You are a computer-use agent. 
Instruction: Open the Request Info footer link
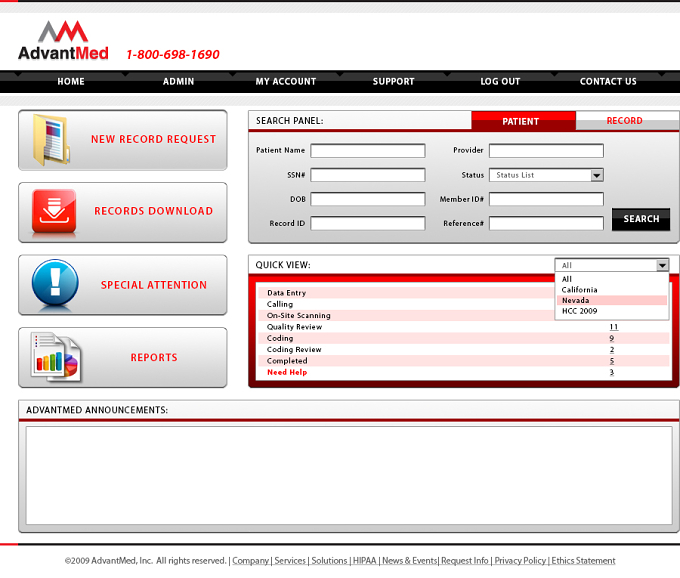point(464,561)
